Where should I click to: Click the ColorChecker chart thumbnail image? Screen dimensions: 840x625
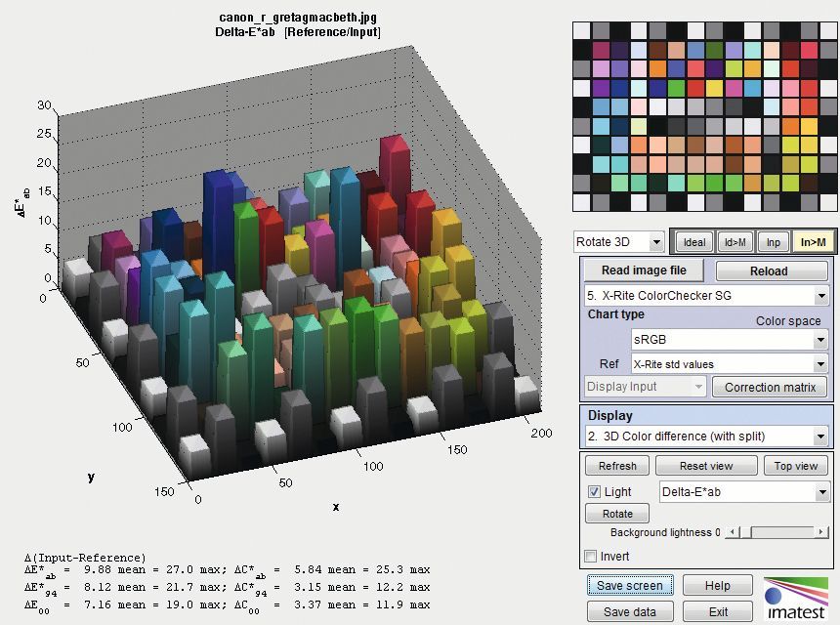701,116
